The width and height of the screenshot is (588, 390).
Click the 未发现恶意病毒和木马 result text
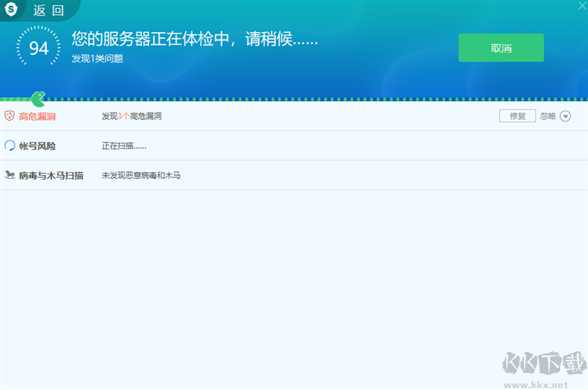pyautogui.click(x=141, y=175)
